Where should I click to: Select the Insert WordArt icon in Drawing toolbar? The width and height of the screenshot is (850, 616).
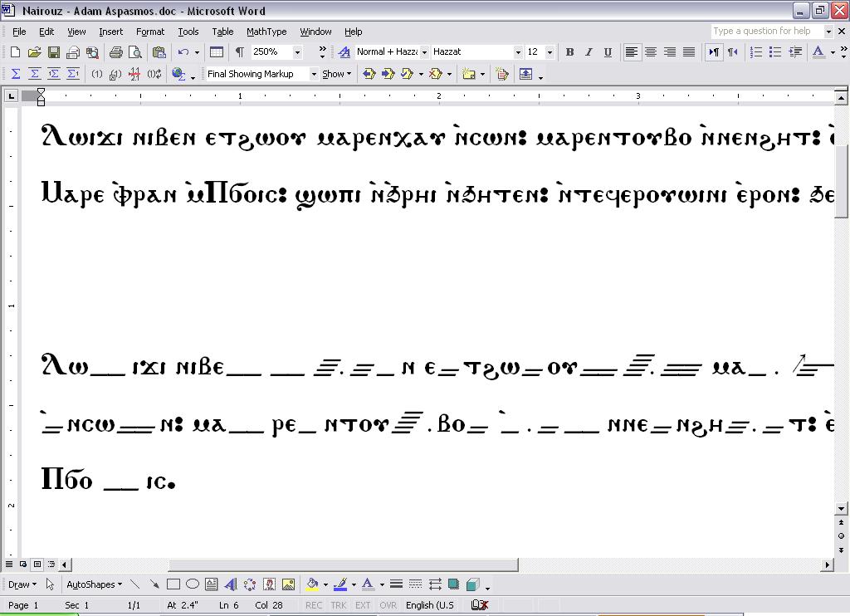point(231,584)
